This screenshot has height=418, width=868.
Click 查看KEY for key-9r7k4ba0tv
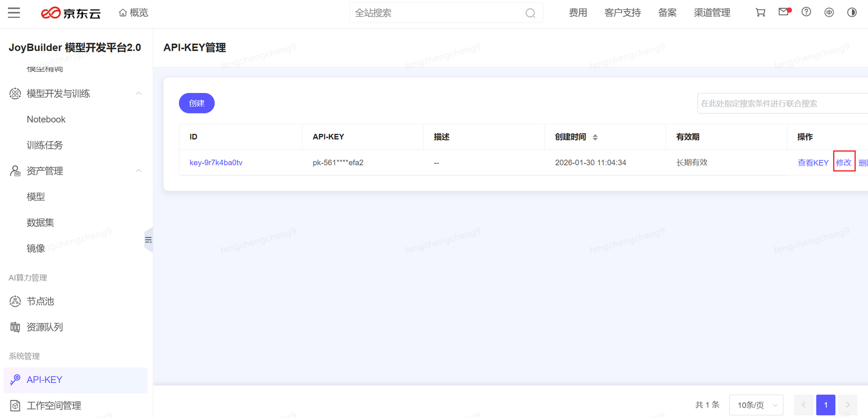pos(813,163)
